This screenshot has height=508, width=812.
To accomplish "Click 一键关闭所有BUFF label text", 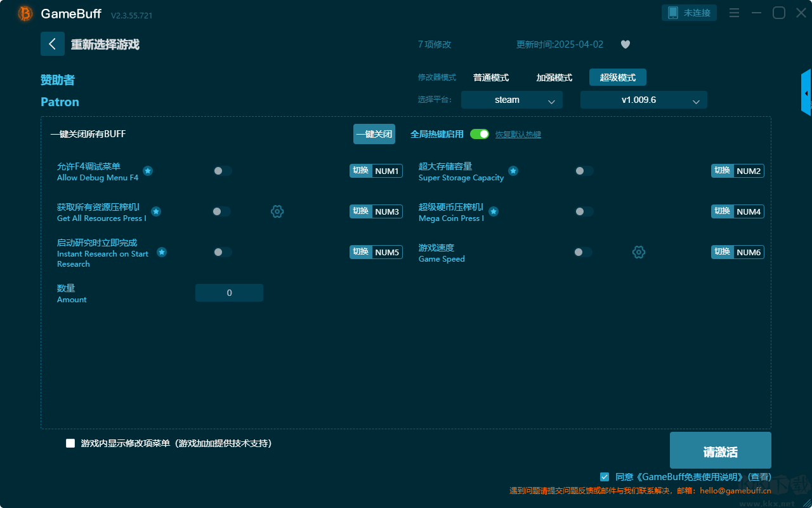I will click(x=88, y=134).
